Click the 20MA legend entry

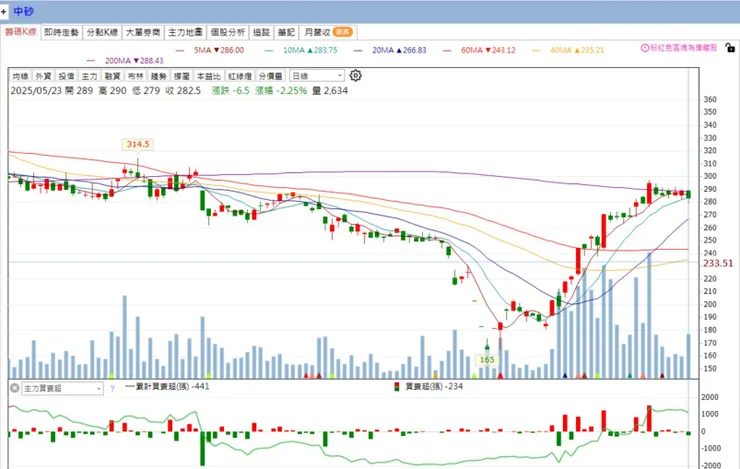click(x=390, y=50)
